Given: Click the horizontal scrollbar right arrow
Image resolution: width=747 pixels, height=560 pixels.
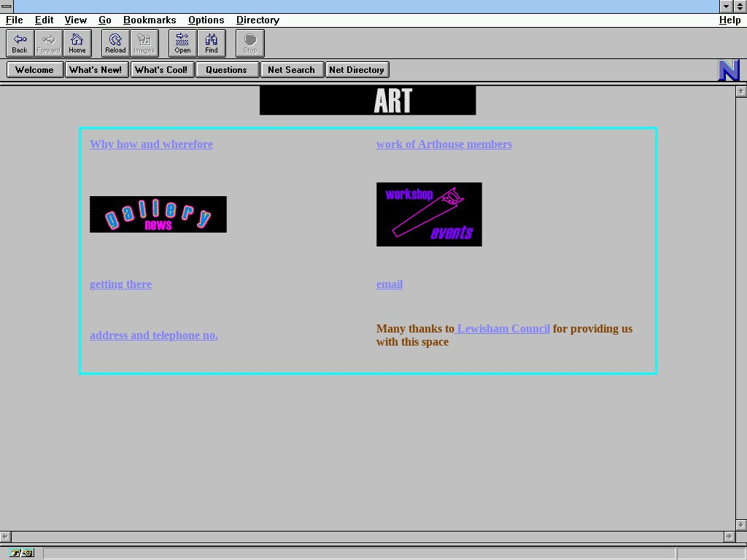Looking at the screenshot, I should pyautogui.click(x=729, y=537).
